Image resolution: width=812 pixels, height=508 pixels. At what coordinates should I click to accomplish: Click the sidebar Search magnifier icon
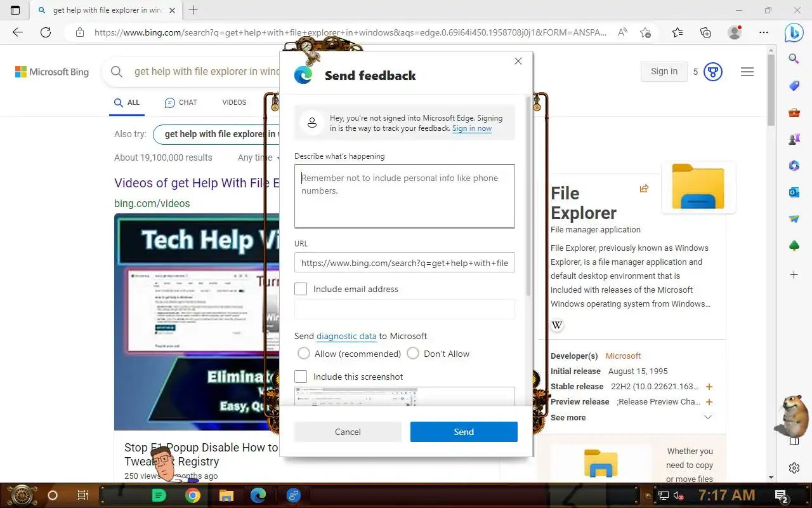tap(794, 58)
